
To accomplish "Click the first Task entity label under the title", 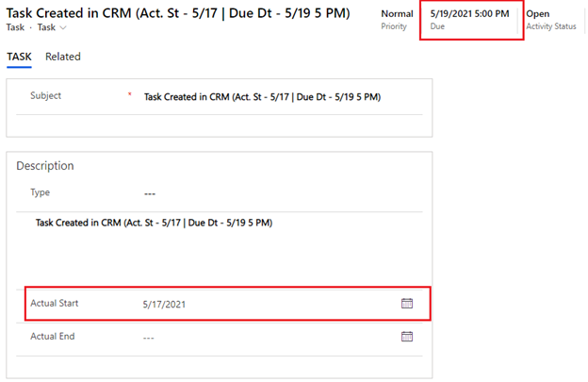I will point(15,27).
